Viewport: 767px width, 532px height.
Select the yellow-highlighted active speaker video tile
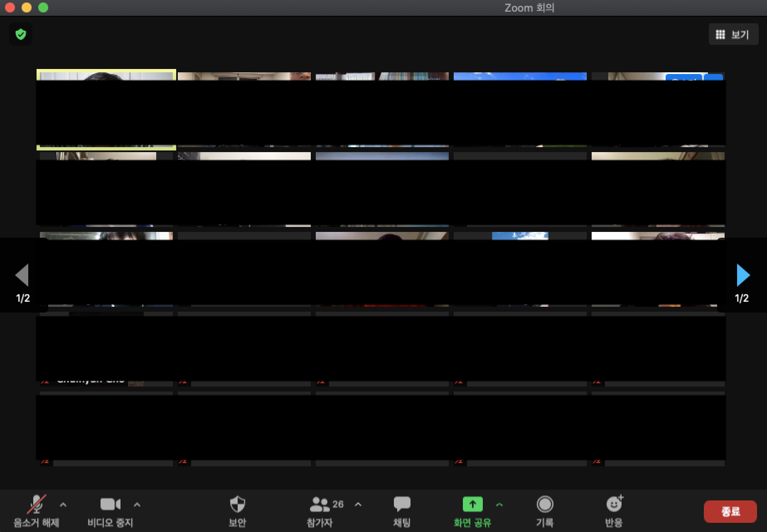point(106,110)
